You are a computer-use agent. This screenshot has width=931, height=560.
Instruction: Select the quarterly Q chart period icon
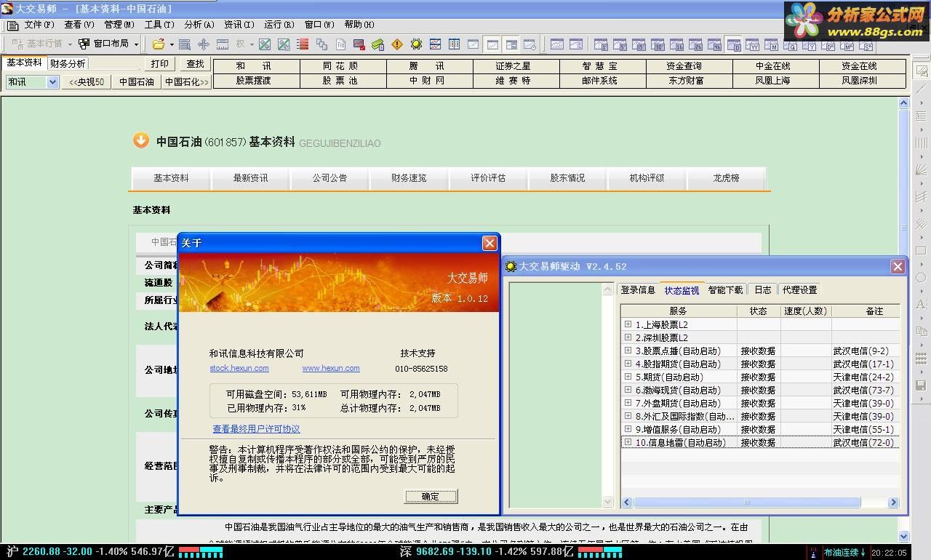(790, 44)
